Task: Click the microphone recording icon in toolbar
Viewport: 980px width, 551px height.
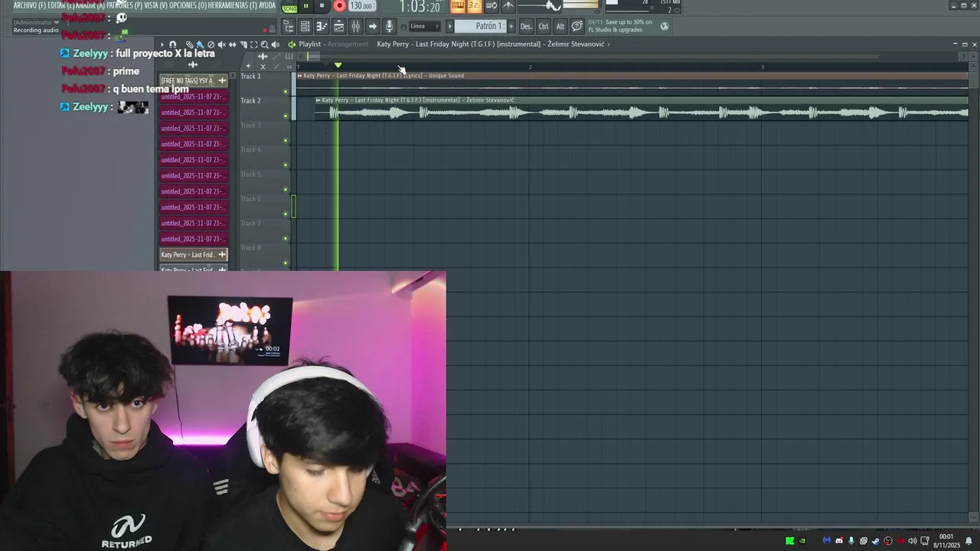Action: click(x=389, y=27)
